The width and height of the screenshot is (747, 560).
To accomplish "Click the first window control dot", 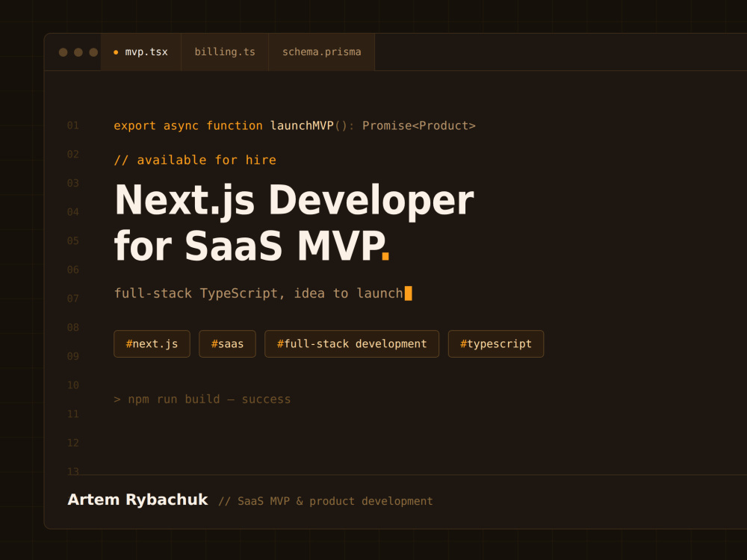I will point(63,52).
